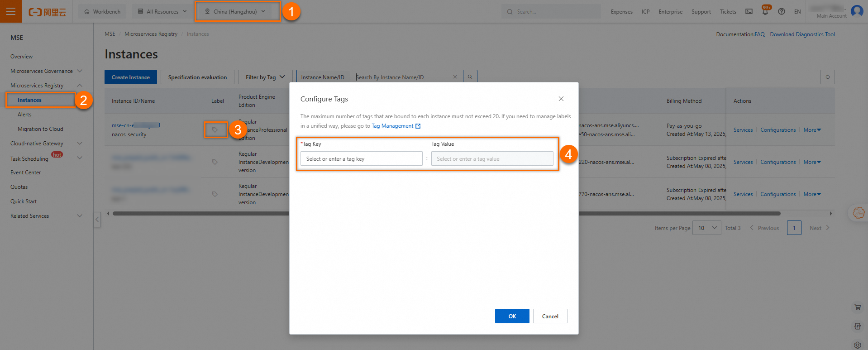Viewport: 868px width, 350px height.
Task: Open the help question mark icon
Action: [x=782, y=11]
